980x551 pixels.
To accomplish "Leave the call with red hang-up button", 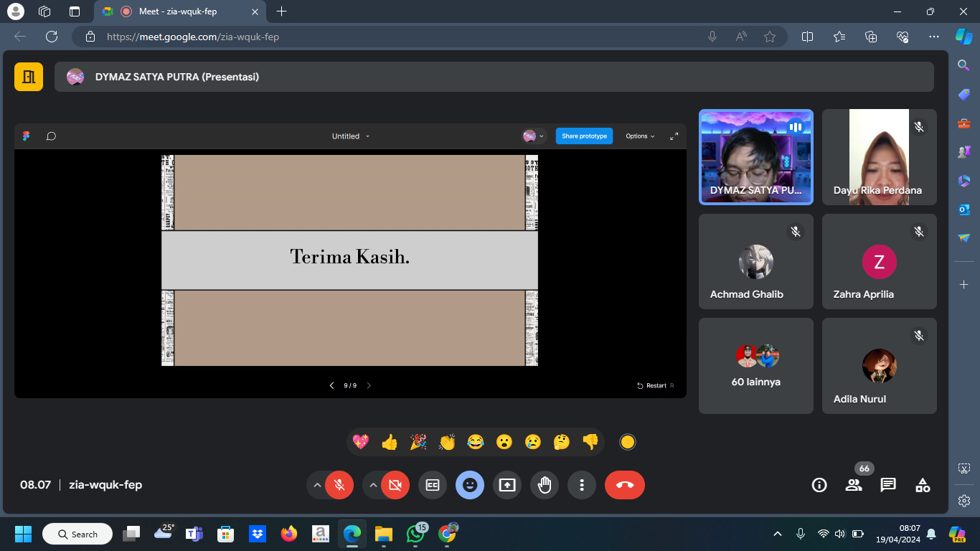I will (x=624, y=485).
